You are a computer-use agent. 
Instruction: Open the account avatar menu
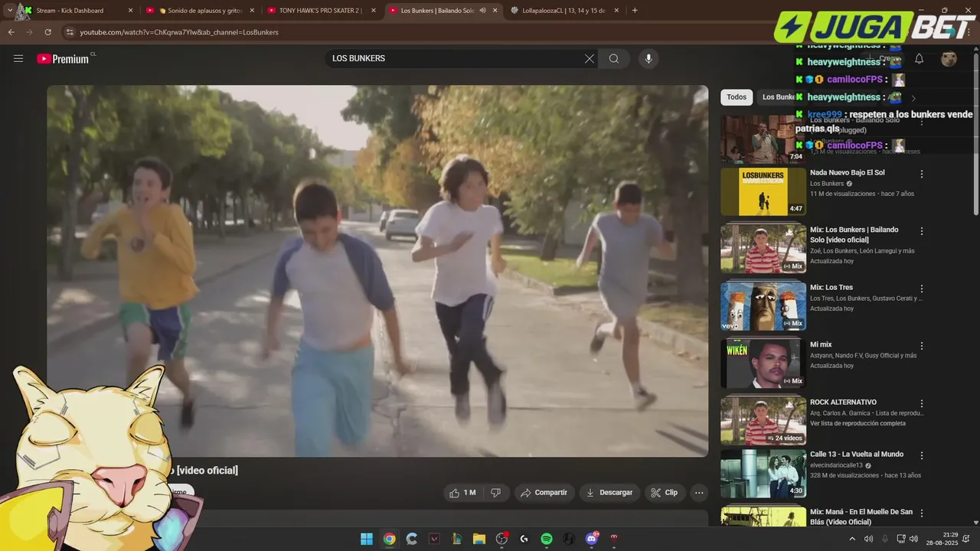[x=949, y=59]
